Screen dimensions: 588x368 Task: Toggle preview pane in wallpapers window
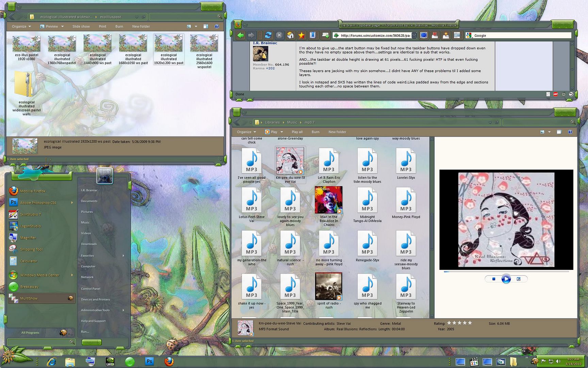206,26
